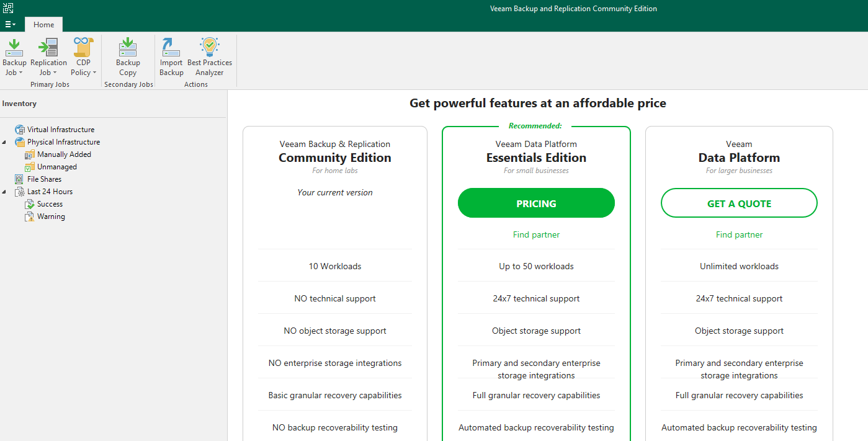Click the File Shares icon
The image size is (868, 441).
[x=20, y=179]
